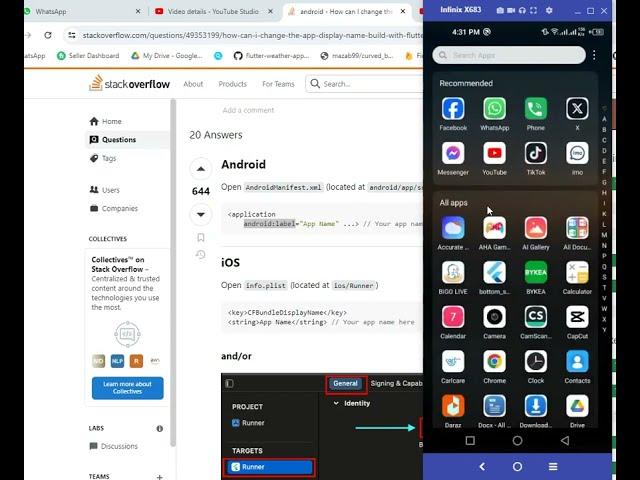This screenshot has width=640, height=480.
Task: Open Tags in the sidebar
Action: pos(103,158)
